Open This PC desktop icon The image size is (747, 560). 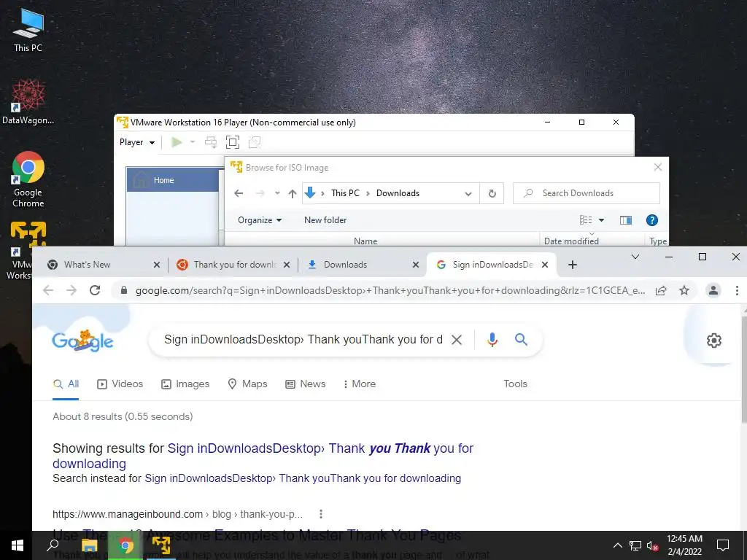tap(28, 30)
